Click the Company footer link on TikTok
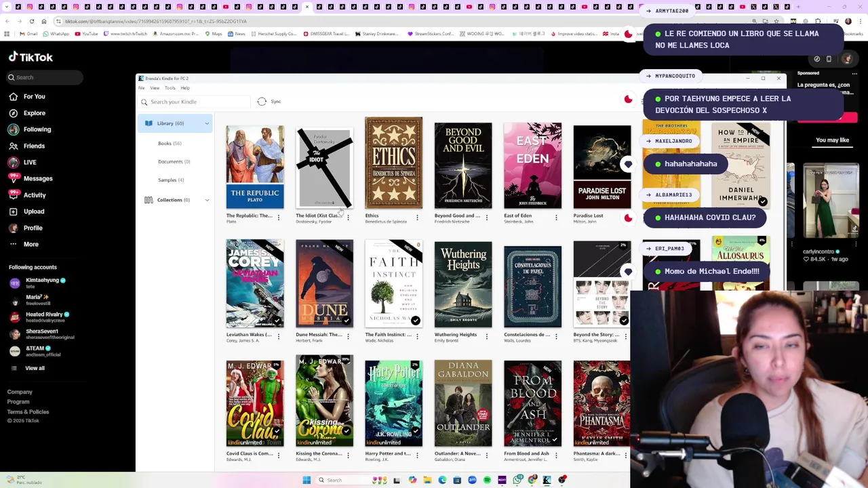Viewport: 868px width, 488px height. click(20, 392)
